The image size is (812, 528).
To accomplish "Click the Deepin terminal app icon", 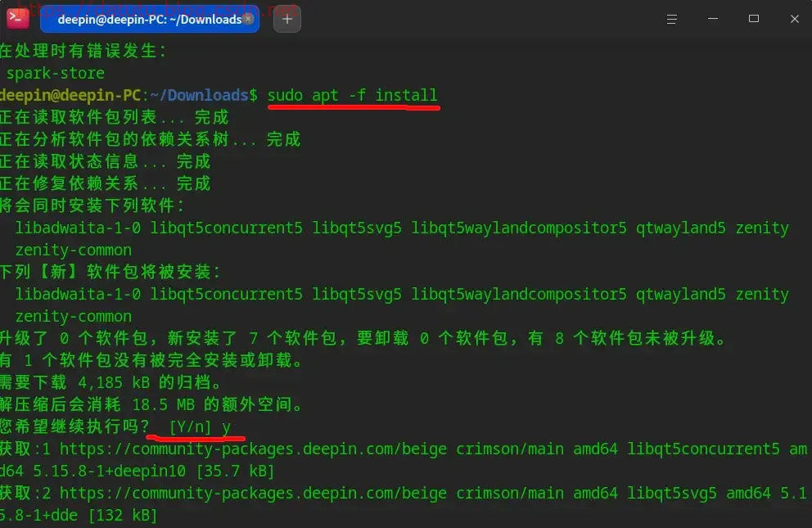I will pos(17,19).
